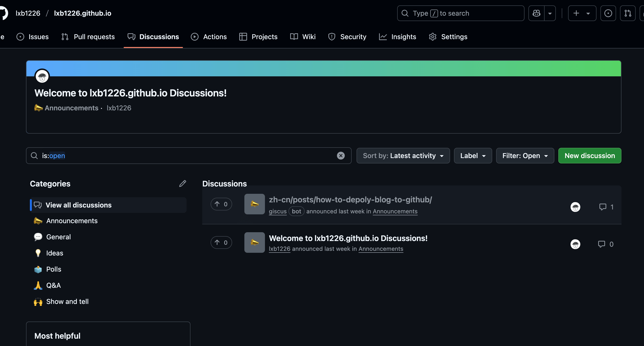Click participant avatar in how-to-depoly-blog row
The image size is (644, 346).
coord(575,207)
